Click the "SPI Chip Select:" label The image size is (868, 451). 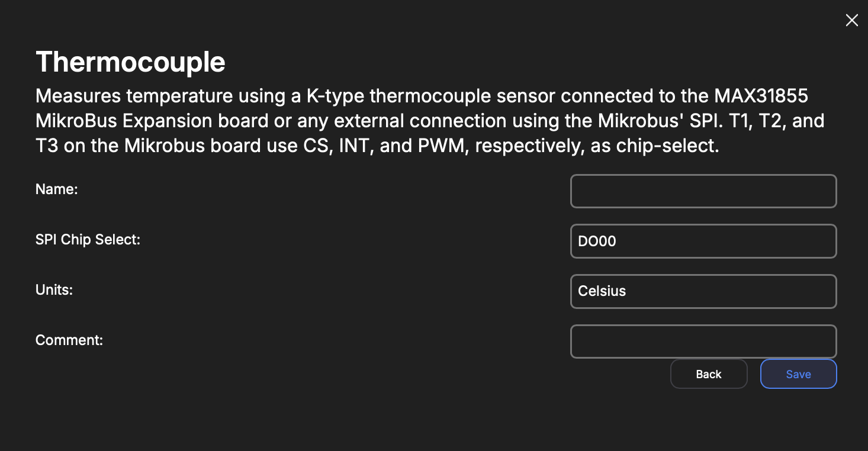[x=88, y=240]
